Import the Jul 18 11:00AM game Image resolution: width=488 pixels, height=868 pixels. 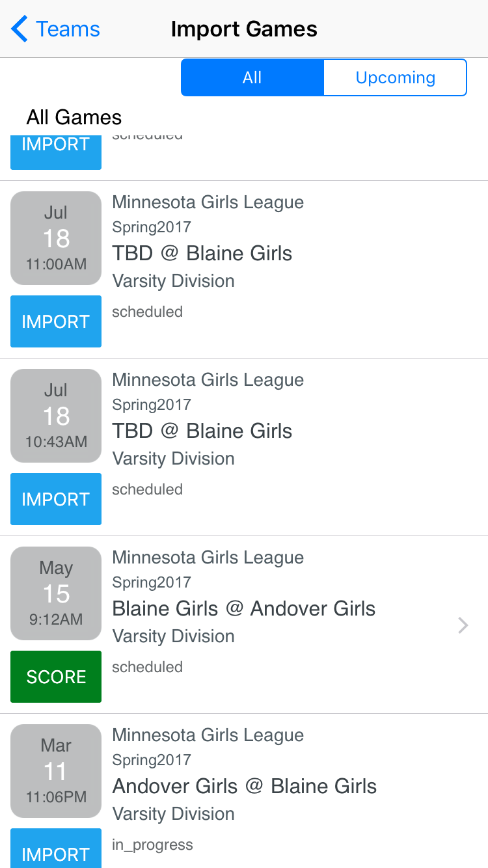56,321
